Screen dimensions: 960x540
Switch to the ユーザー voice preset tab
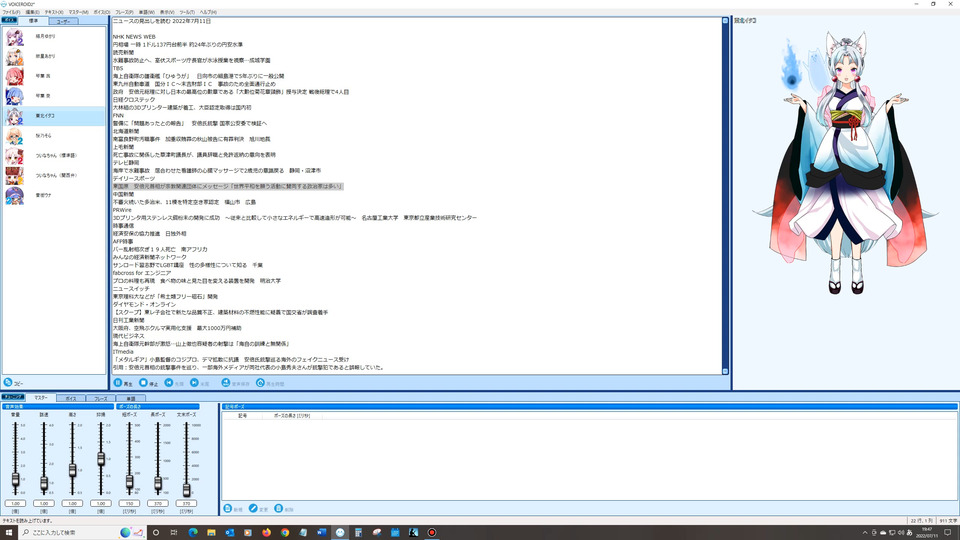[63, 21]
